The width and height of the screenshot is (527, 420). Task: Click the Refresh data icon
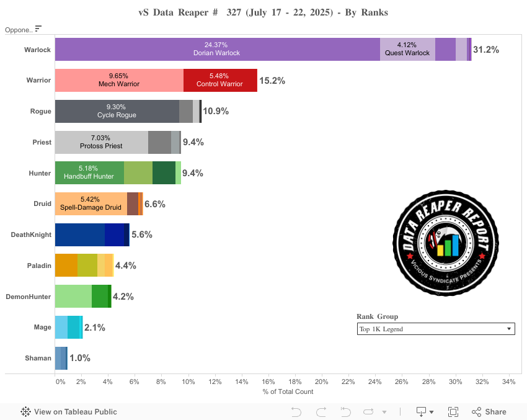pyautogui.click(x=368, y=412)
